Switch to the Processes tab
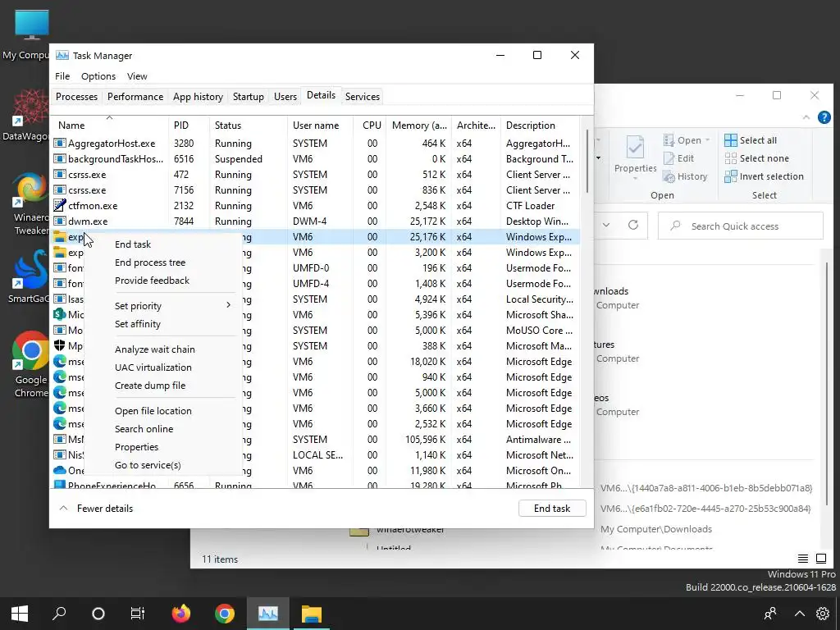This screenshot has height=630, width=840. click(x=76, y=97)
